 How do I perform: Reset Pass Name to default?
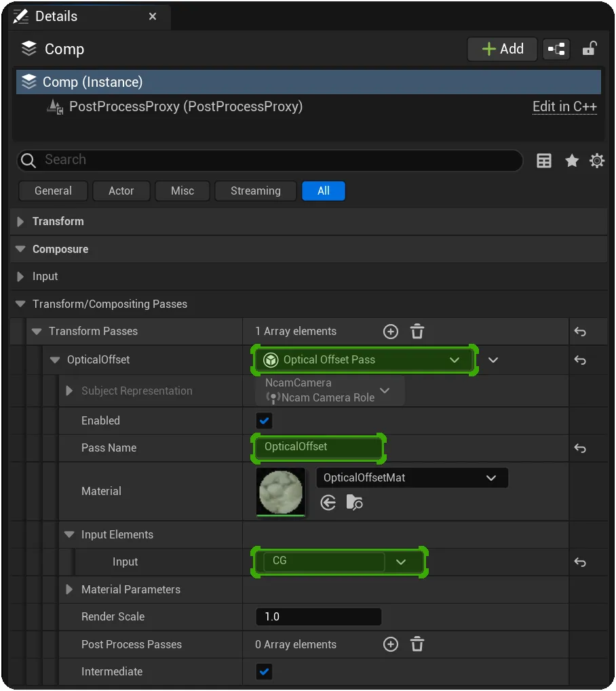580,449
